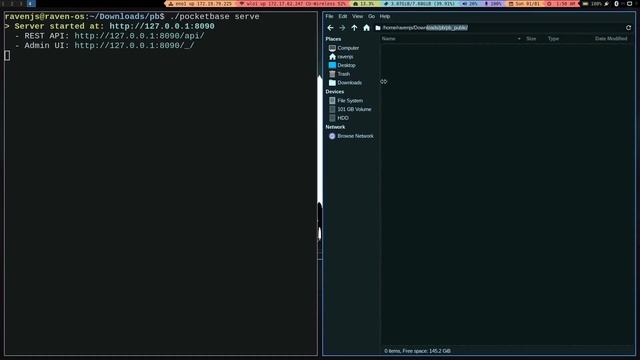Click the date indicator in top bar
This screenshot has height=360, width=640.
point(524,4)
